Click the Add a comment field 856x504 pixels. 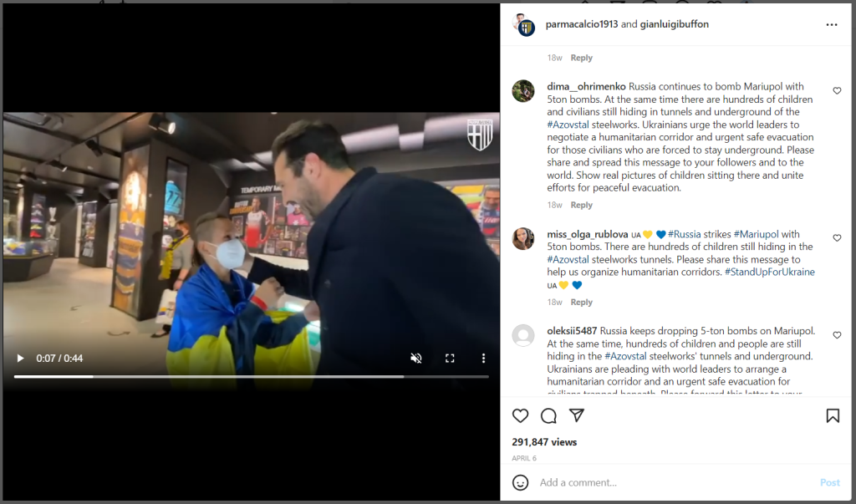coord(675,482)
